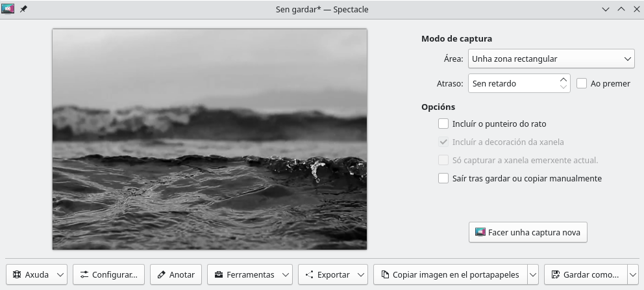Click the Axuda help button
This screenshot has width=644, height=290.
31,274
